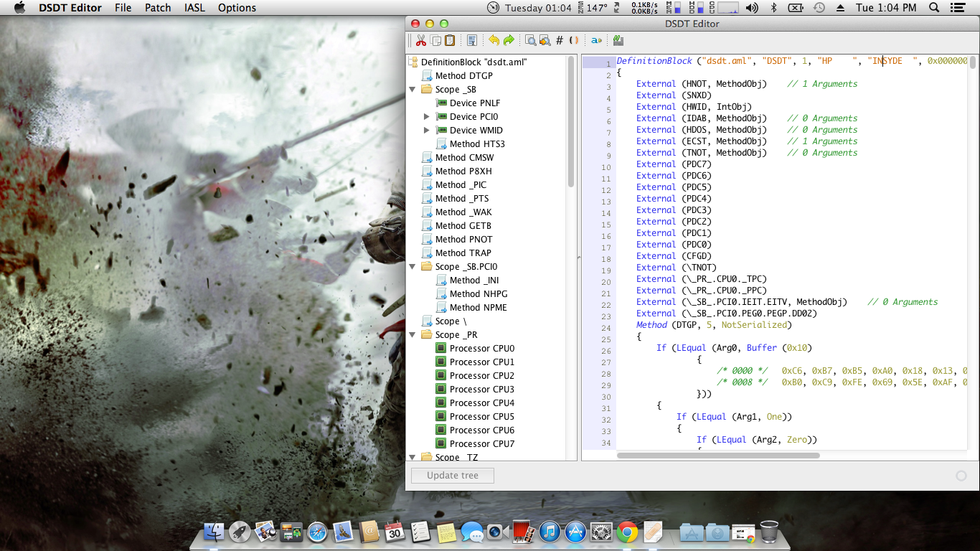Click the "Method (DTGP, 5, NotSerialized)" code line
The image size is (980, 551).
click(714, 325)
